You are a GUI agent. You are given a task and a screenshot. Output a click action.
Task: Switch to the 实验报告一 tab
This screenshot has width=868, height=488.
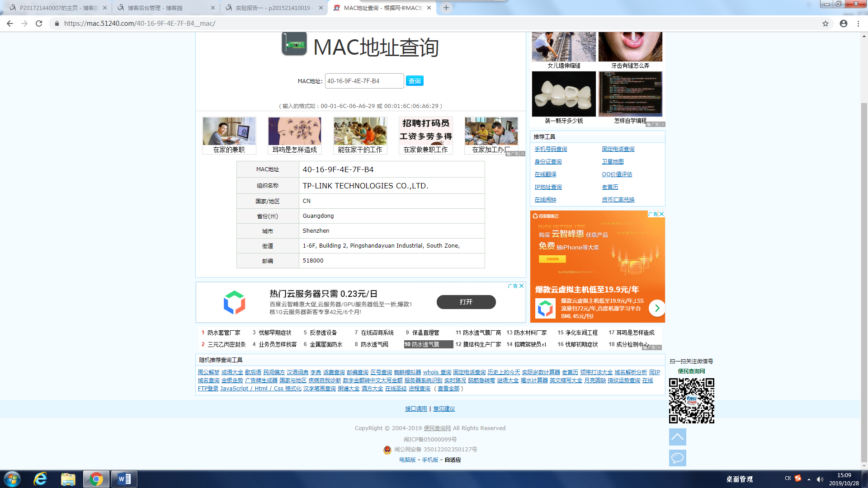click(271, 8)
